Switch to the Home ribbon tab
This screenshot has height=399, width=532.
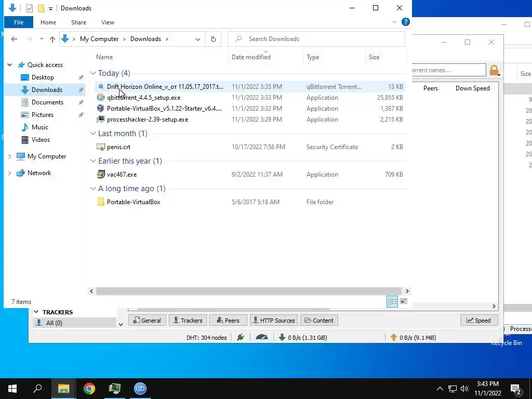point(48,22)
